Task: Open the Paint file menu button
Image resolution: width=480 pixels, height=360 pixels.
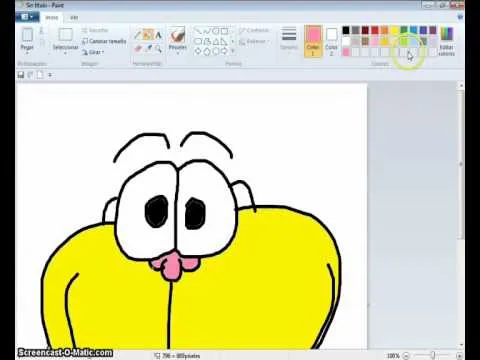Action: pos(28,17)
